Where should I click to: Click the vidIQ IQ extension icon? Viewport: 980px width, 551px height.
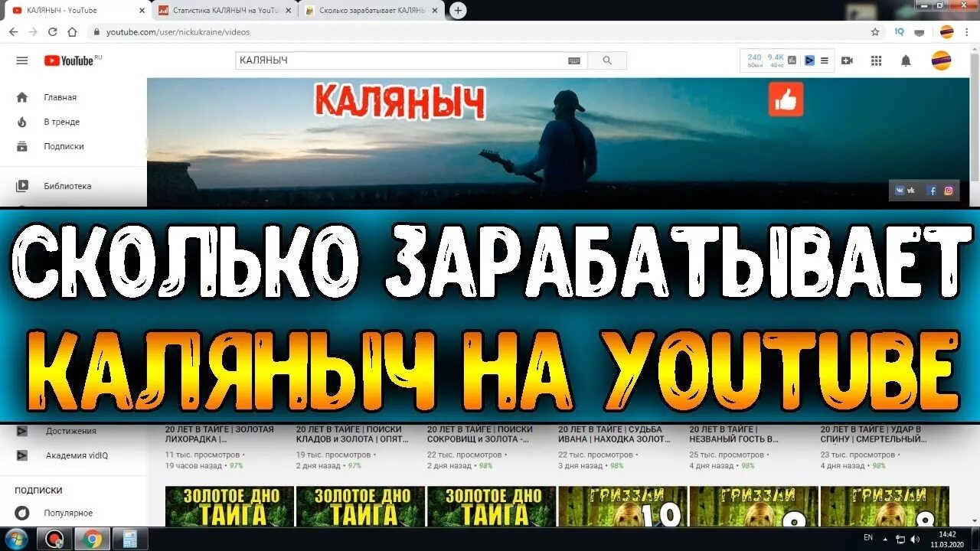coord(900,32)
